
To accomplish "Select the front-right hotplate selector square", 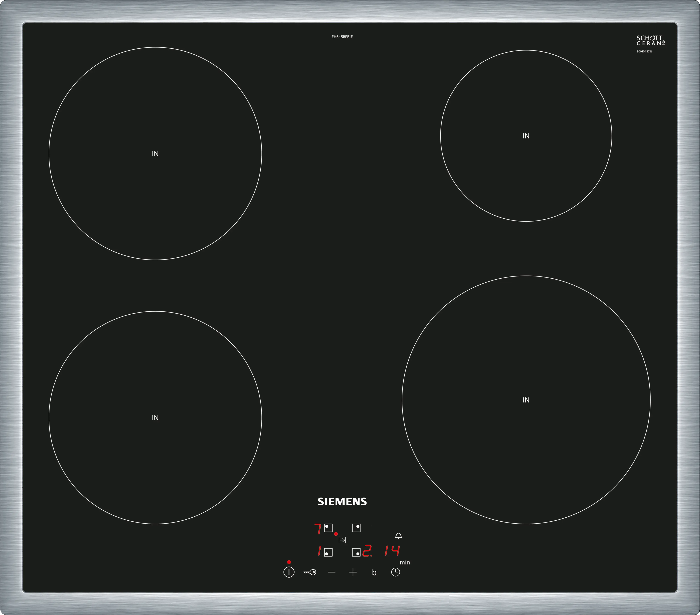I will click(356, 552).
